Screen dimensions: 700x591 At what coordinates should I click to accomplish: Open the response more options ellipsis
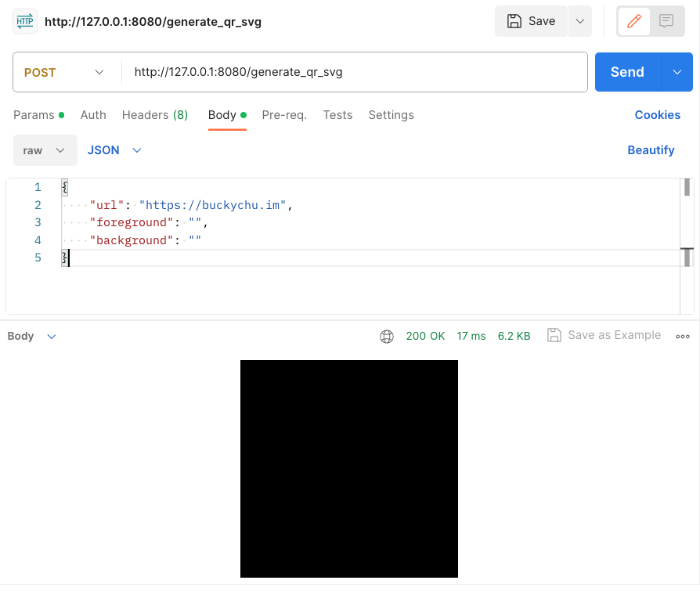683,337
